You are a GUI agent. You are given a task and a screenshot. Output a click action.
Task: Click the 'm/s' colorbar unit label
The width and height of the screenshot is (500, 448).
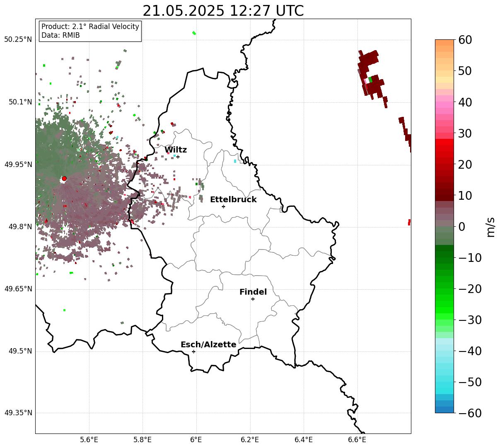pos(490,226)
